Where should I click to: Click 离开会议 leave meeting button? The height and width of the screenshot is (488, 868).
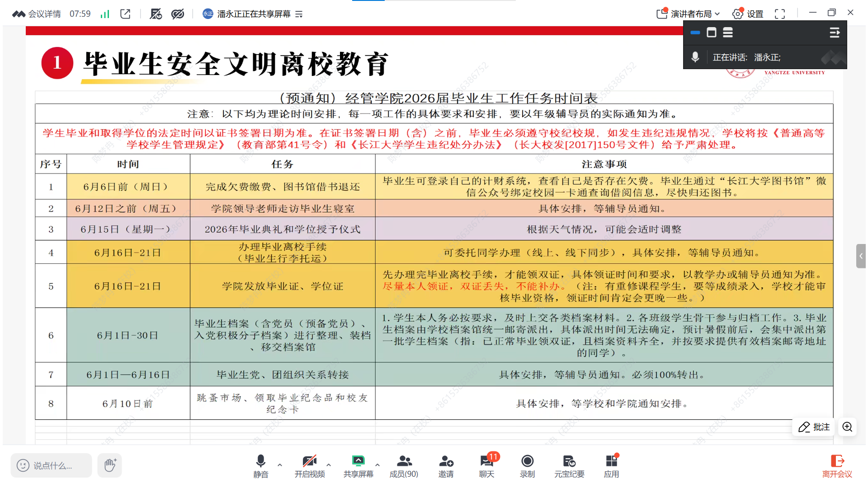coord(837,466)
